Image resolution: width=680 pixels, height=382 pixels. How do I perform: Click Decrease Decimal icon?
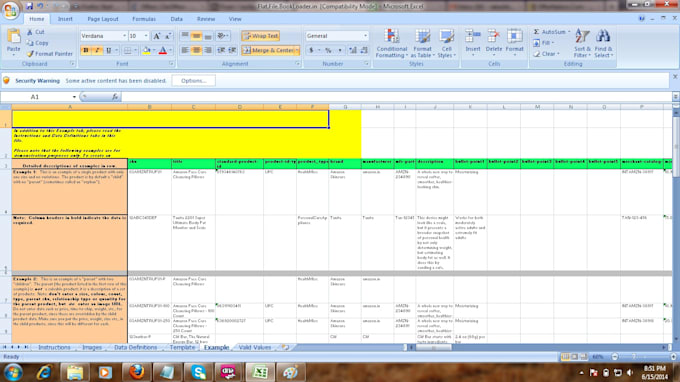364,50
